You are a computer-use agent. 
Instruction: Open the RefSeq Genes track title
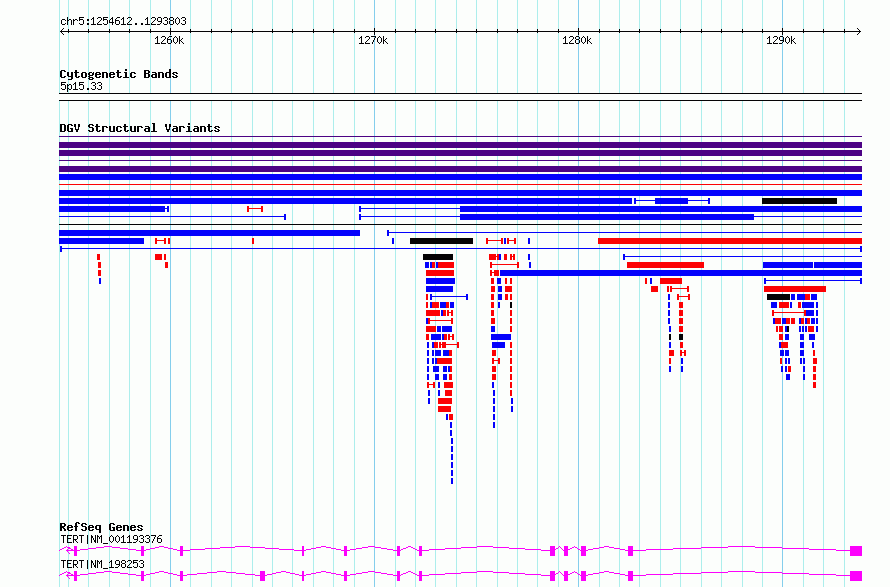point(101,527)
